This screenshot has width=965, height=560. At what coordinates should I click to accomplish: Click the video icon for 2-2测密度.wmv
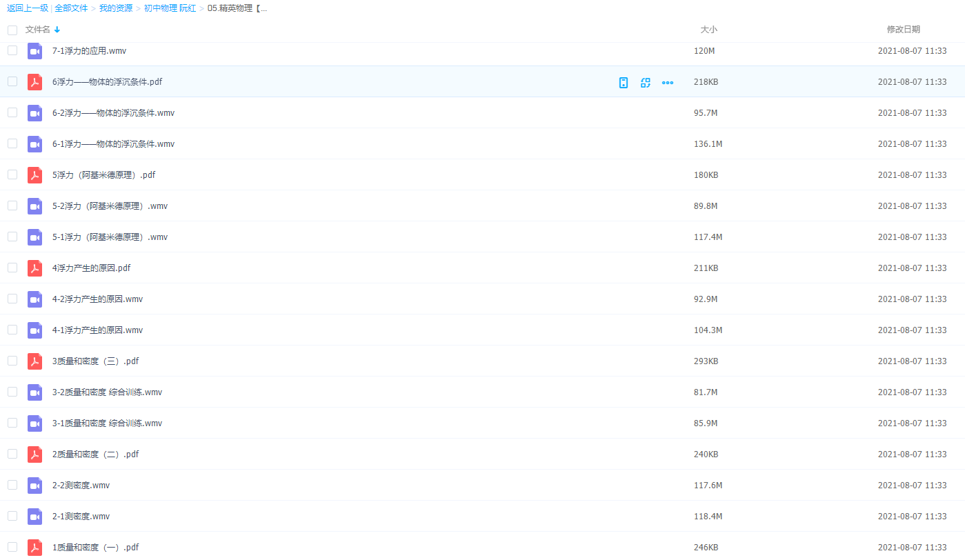(x=34, y=486)
